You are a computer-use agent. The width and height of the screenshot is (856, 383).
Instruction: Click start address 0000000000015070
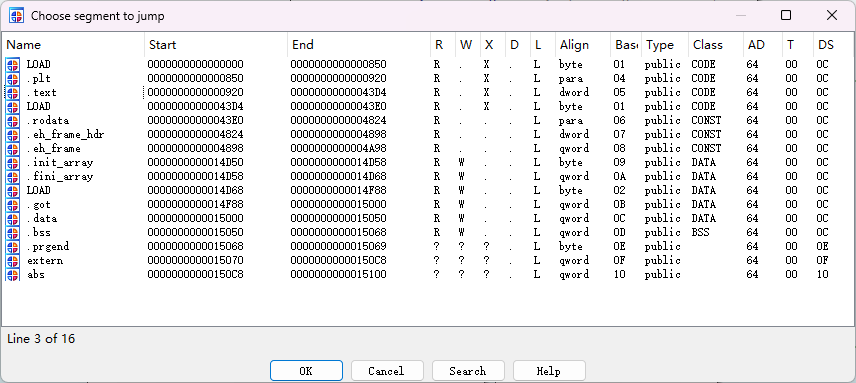pos(195,261)
